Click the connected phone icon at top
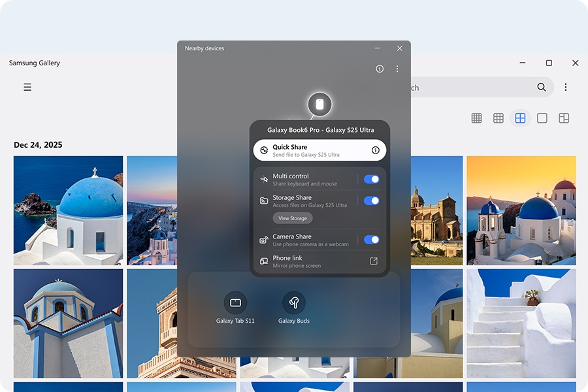Screen dimensions: 588x392 [319, 105]
